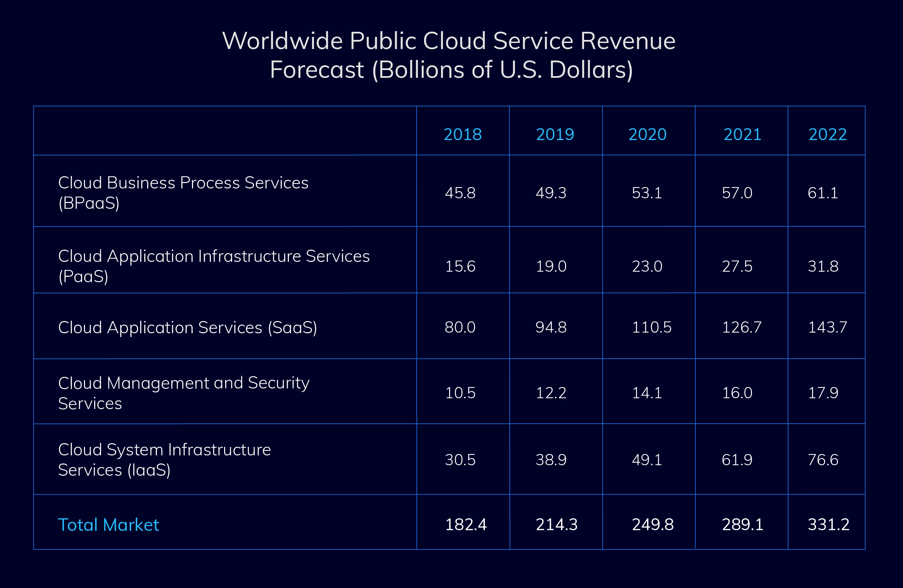903x588 pixels.
Task: Click the IaaS 49.1 cell
Action: tap(646, 459)
